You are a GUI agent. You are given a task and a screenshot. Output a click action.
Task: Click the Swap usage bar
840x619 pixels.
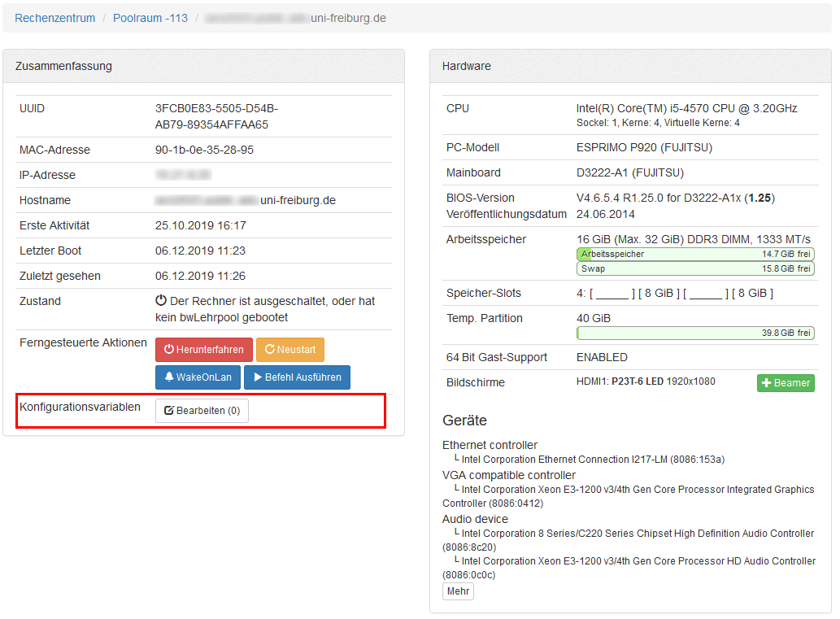695,268
